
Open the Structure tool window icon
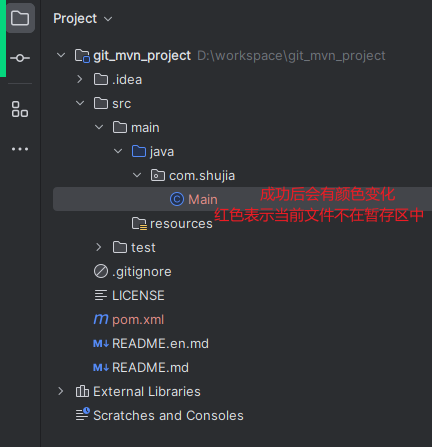tap(20, 109)
